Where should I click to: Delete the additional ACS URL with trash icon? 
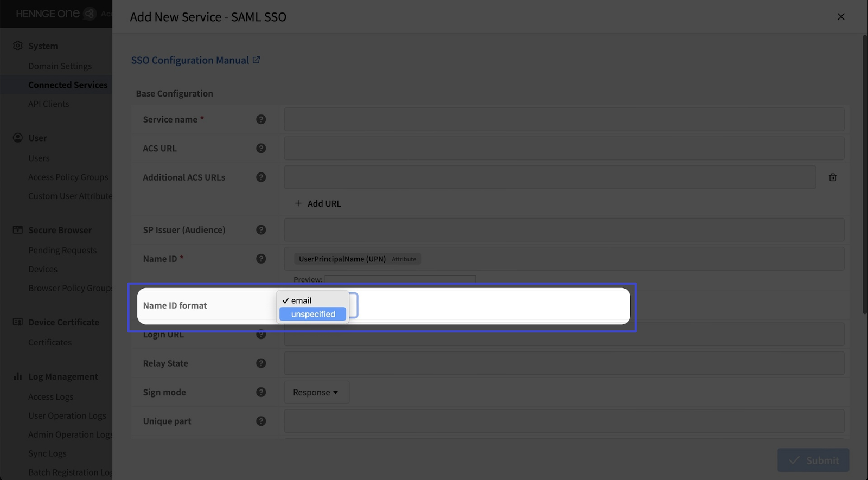click(832, 177)
